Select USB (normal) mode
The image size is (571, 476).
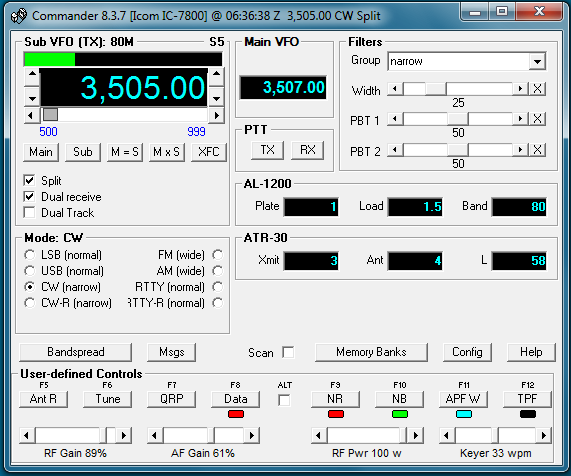click(29, 271)
